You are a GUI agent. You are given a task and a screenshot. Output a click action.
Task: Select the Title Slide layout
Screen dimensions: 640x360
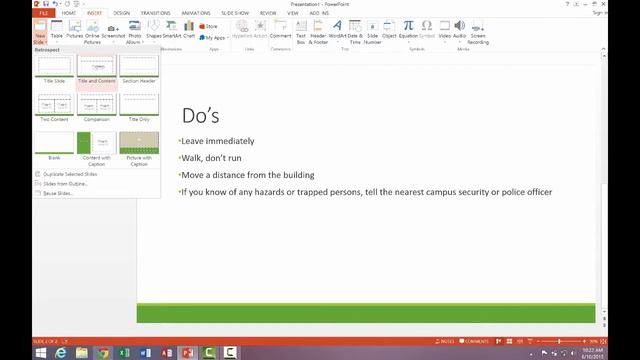(x=54, y=70)
